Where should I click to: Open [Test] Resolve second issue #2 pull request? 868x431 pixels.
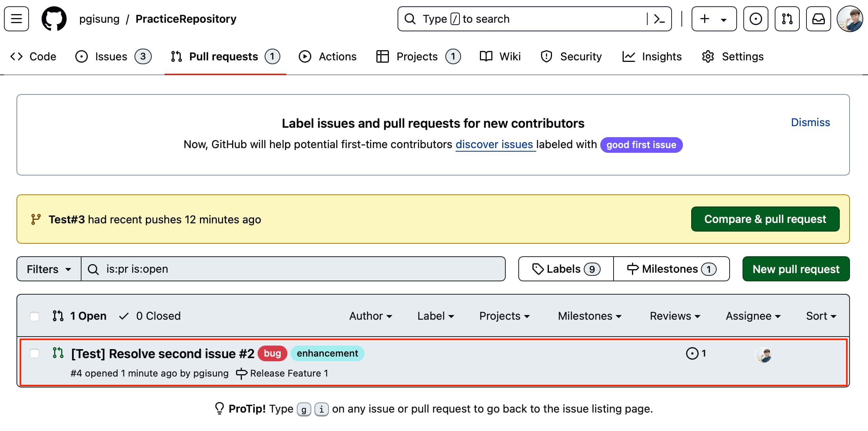coord(163,353)
